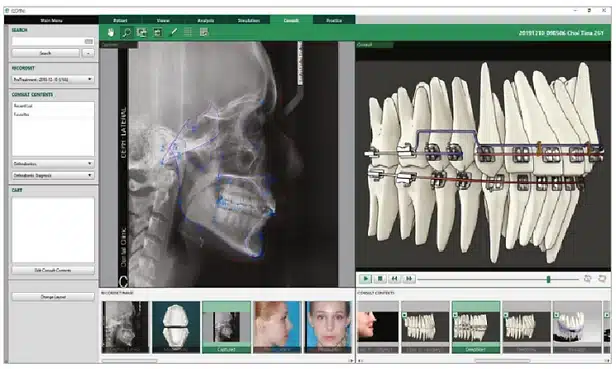
Task: Select the hand pan tool
Action: 111,33
